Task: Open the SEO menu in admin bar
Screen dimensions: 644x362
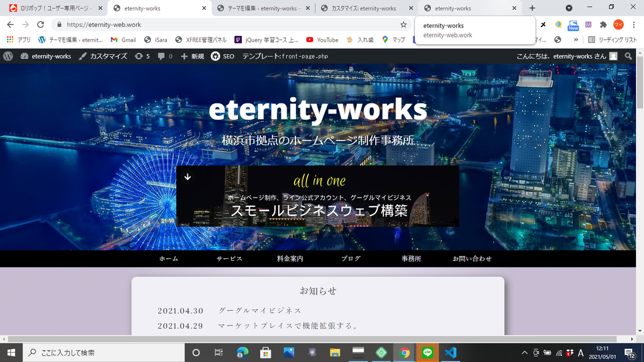Action: 222,56
